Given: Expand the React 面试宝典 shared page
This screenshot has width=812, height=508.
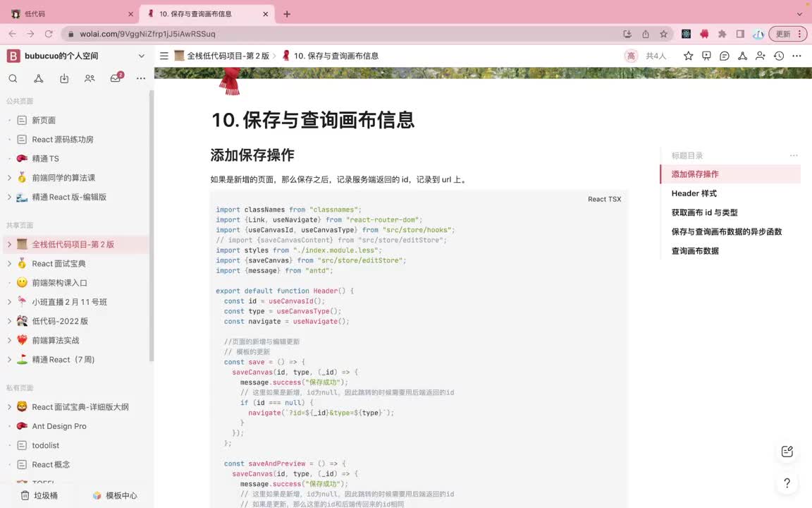Looking at the screenshot, I should click(9, 263).
